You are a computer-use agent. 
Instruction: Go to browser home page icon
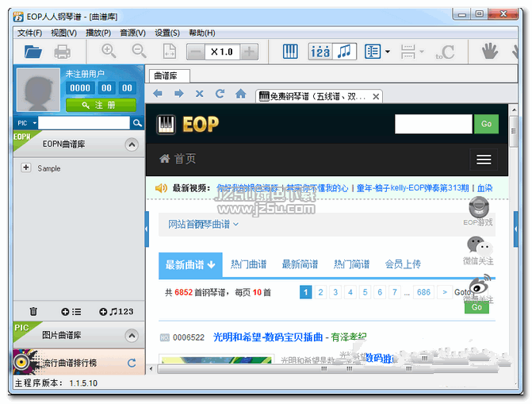(x=240, y=93)
